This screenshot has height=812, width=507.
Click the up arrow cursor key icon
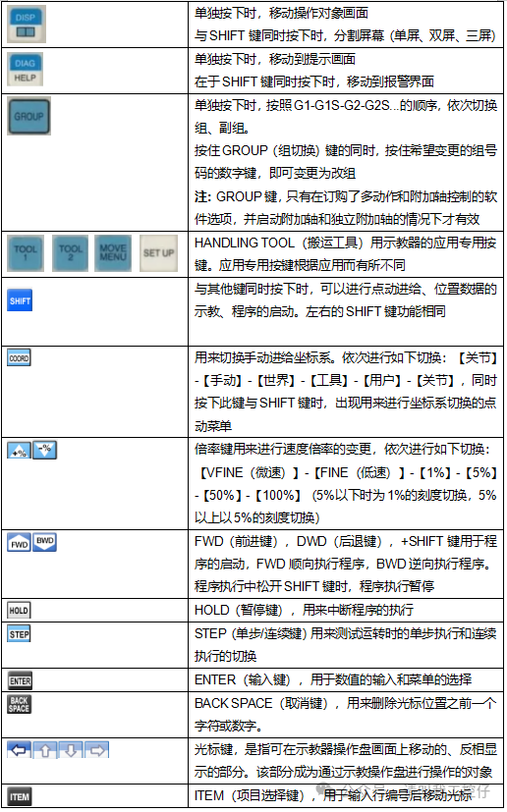[45, 750]
